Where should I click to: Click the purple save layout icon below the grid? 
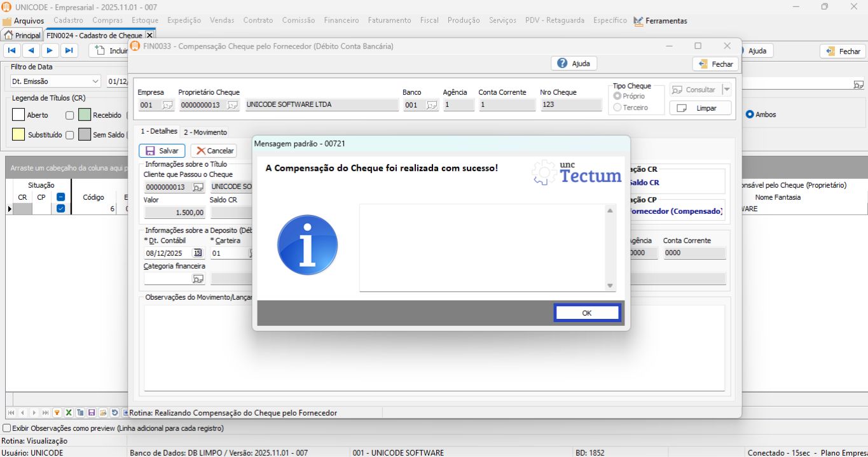point(92,413)
